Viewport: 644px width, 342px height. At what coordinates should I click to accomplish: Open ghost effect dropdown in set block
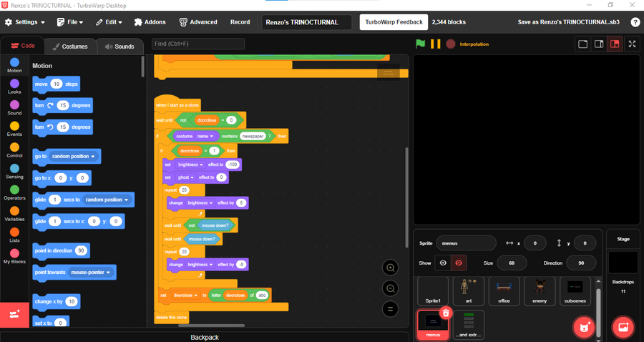186,177
